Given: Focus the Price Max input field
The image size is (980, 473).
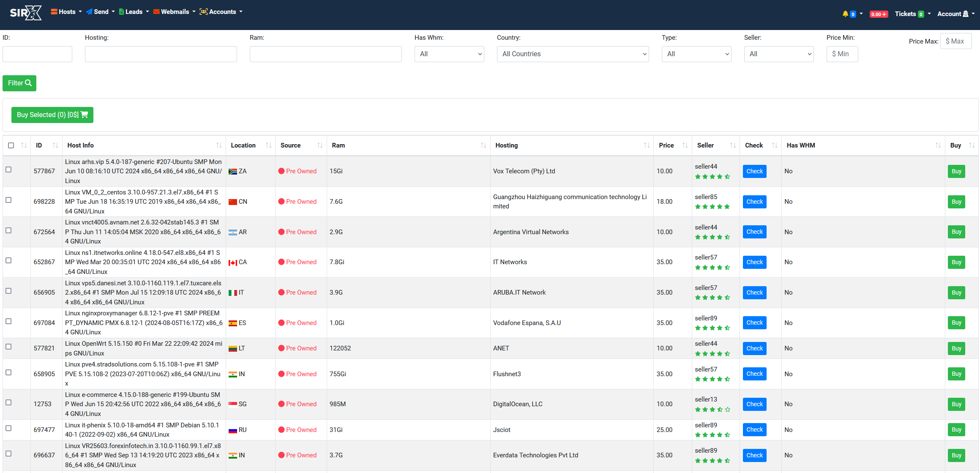Looking at the screenshot, I should pos(956,41).
